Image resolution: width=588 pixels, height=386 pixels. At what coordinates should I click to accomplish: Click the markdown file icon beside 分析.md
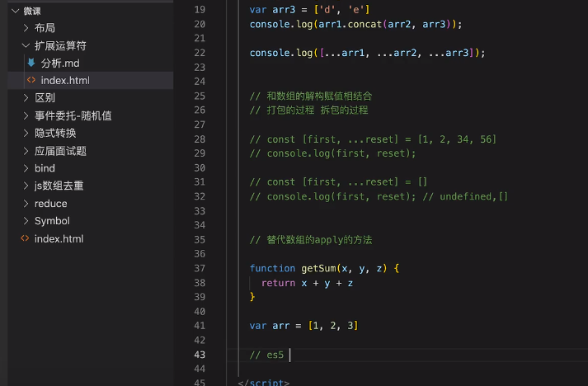click(x=31, y=63)
